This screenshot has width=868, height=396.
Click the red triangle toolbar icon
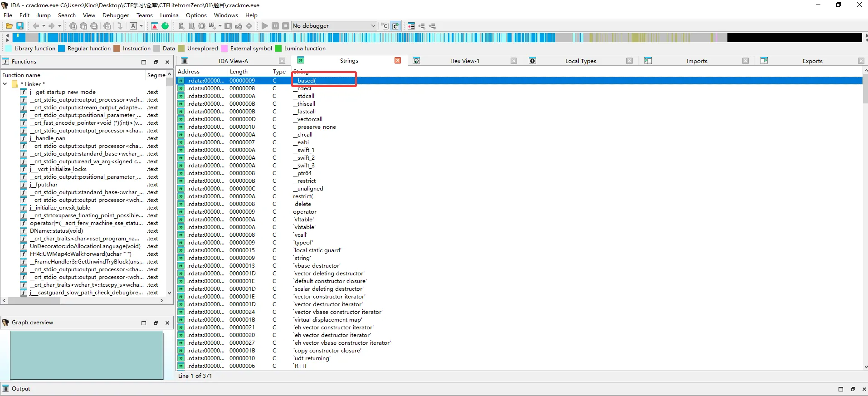[x=155, y=26]
